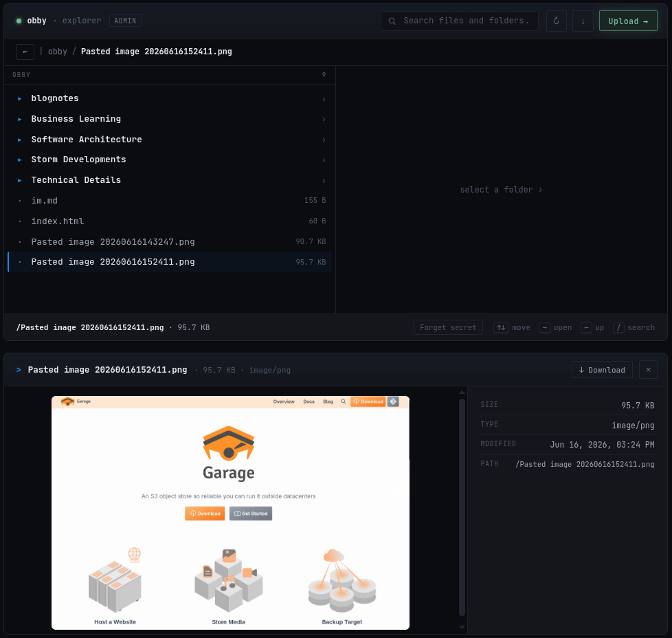672x638 pixels.
Task: Click the scrollbar up arrow in preview
Action: pos(462,393)
